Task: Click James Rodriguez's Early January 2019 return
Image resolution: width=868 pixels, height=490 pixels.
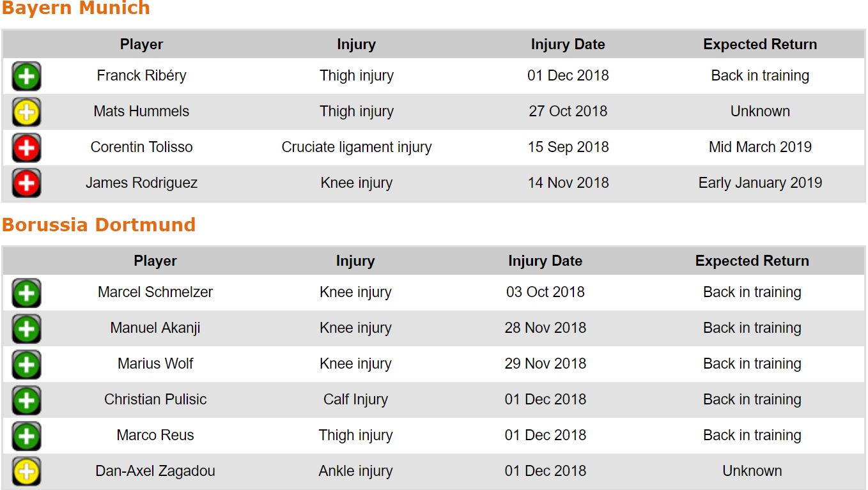Action: (760, 183)
